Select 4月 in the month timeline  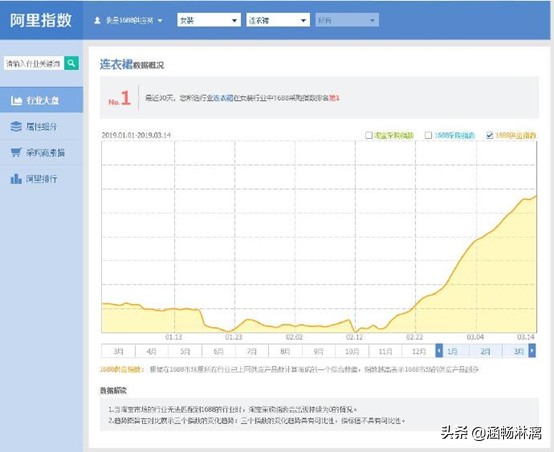click(151, 351)
